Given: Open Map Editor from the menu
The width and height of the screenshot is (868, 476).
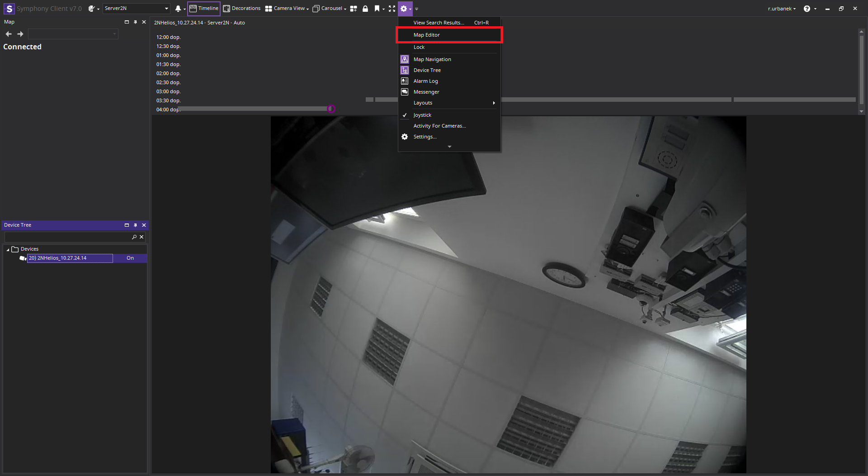Looking at the screenshot, I should (x=426, y=35).
